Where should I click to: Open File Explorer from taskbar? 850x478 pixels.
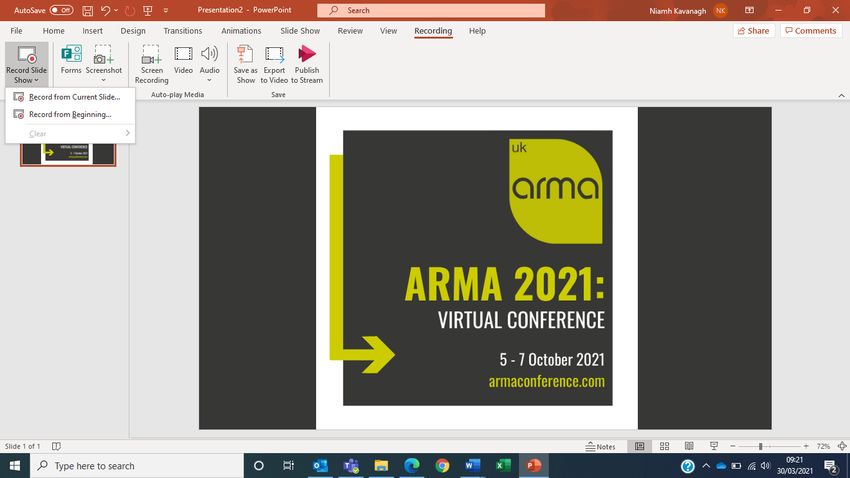pyautogui.click(x=381, y=466)
